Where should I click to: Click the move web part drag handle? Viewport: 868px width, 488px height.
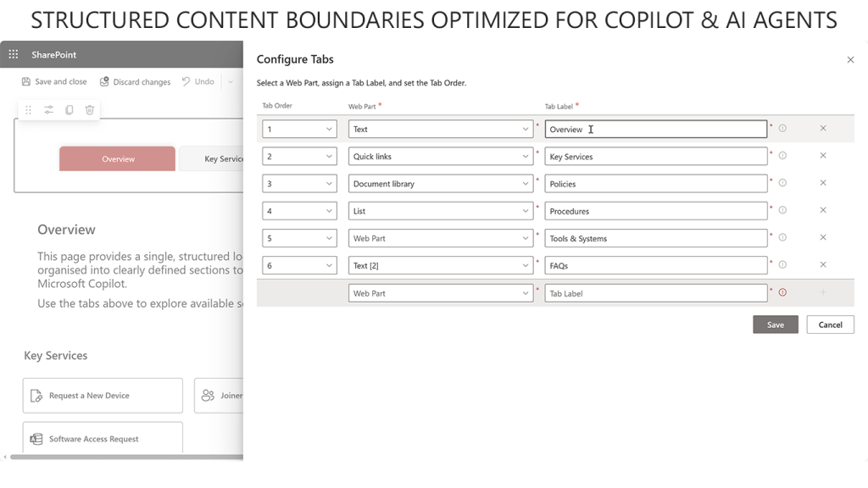(x=28, y=110)
